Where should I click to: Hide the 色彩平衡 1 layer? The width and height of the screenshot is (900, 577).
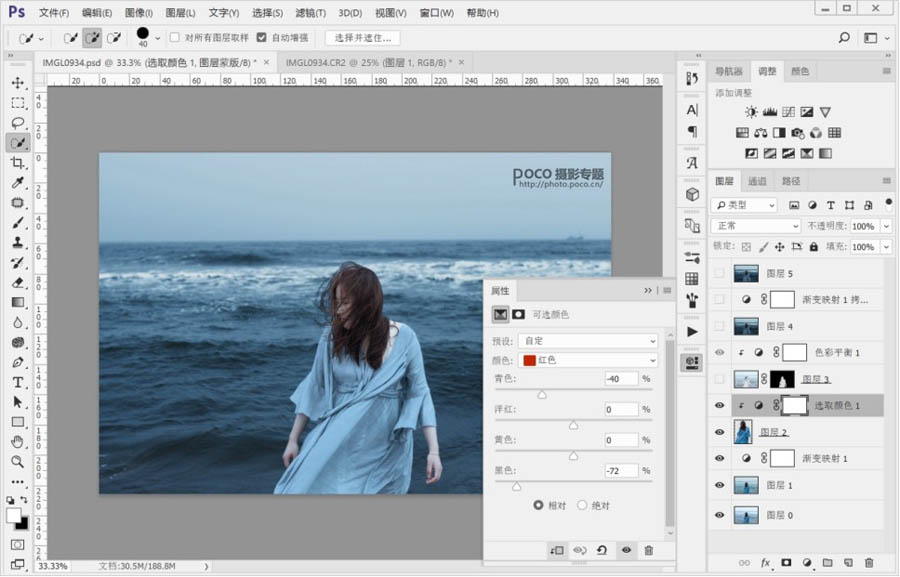tap(719, 353)
